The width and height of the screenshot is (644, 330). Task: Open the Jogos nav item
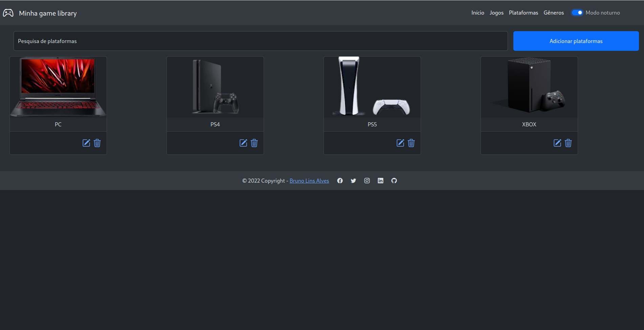(496, 13)
